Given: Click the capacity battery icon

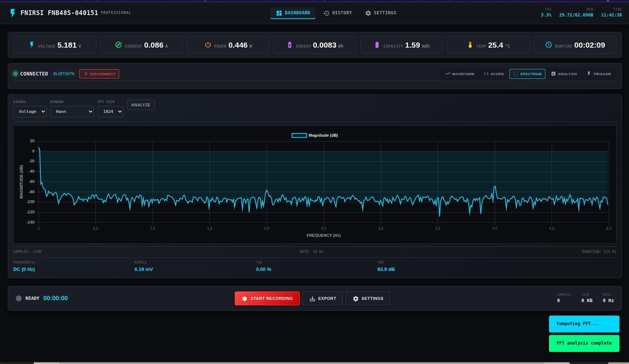Looking at the screenshot, I should click(x=377, y=45).
